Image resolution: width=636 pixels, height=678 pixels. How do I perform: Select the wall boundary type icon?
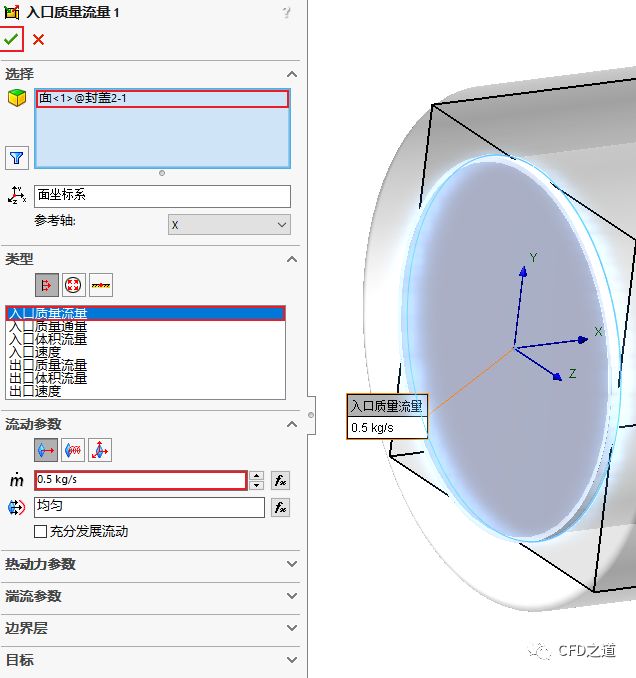coord(101,285)
